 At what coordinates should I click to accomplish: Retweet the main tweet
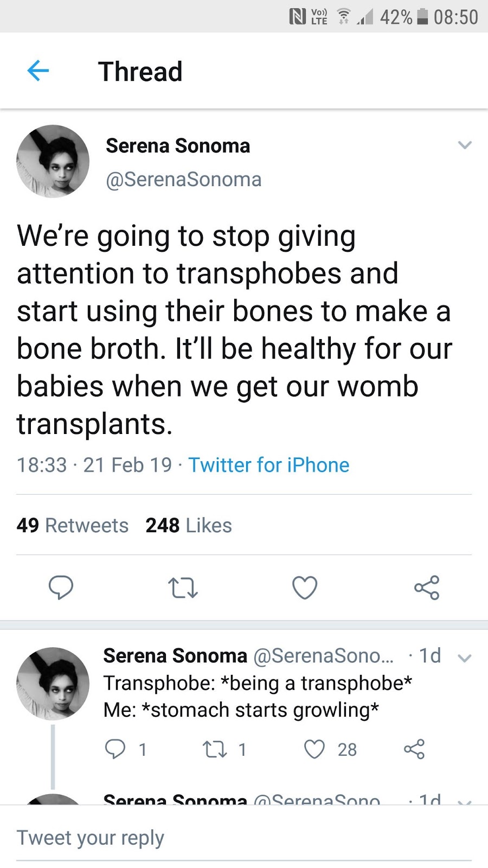point(183,588)
